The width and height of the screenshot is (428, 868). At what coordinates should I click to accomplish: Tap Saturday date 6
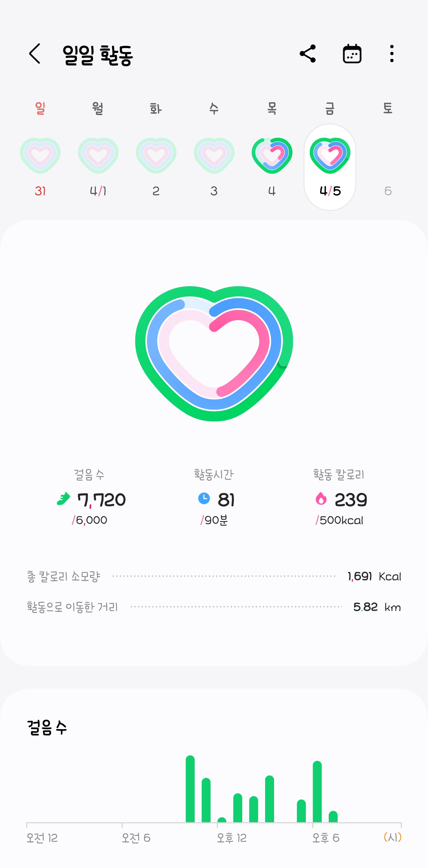(x=388, y=191)
